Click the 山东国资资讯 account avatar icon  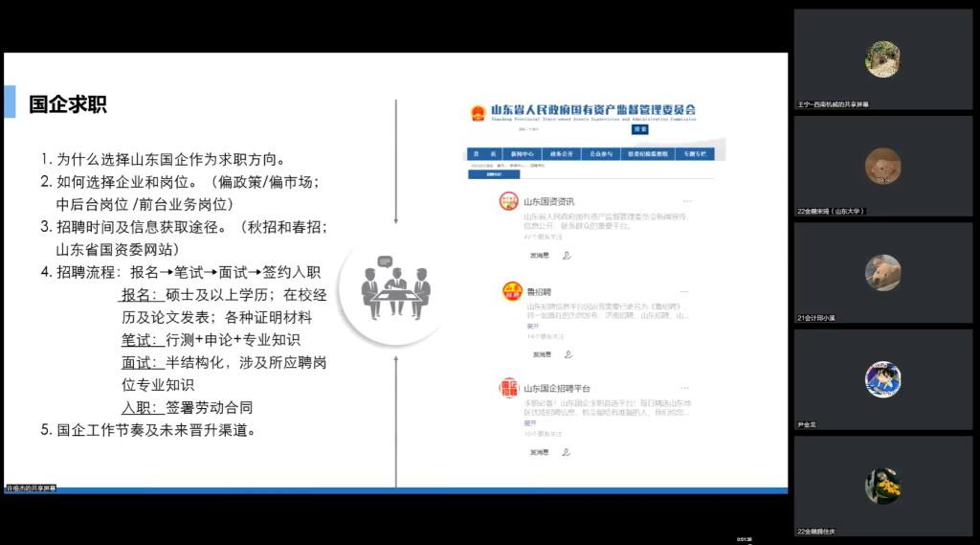[x=509, y=201]
